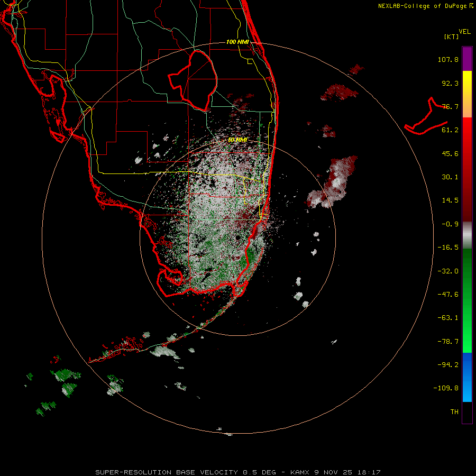The height and width of the screenshot is (476, 476).
Task: Click the 100 NMI range ring label
Action: click(237, 42)
